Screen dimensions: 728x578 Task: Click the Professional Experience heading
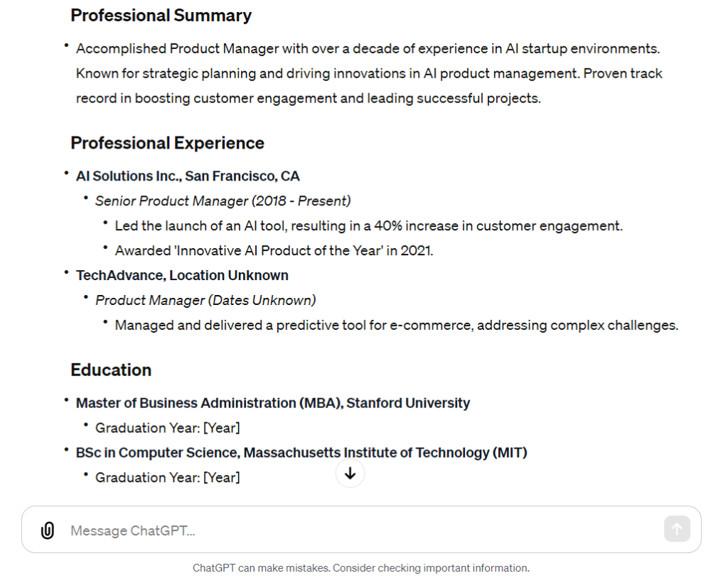tap(167, 143)
